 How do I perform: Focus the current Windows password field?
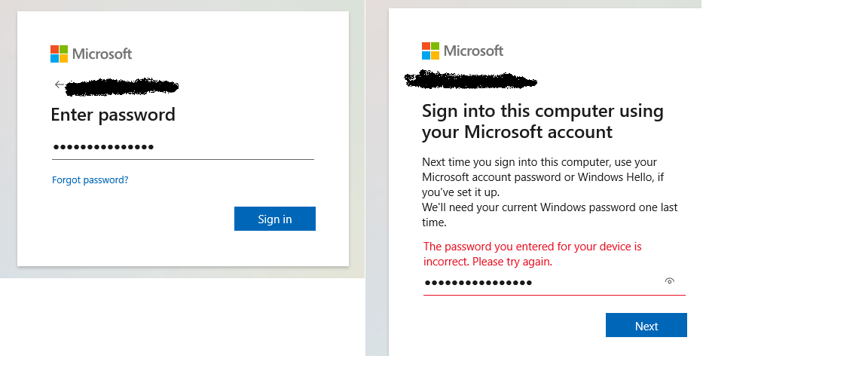(x=588, y=283)
